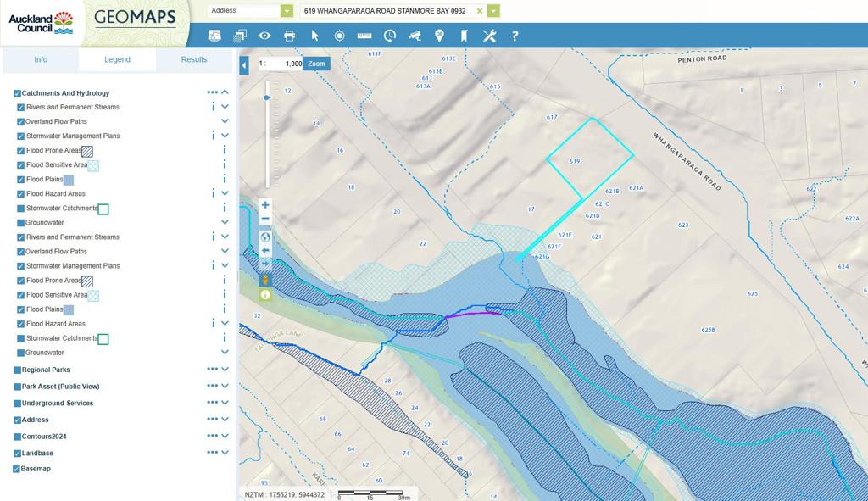Toggle the Contours2024 layer checkbox

[x=17, y=437]
